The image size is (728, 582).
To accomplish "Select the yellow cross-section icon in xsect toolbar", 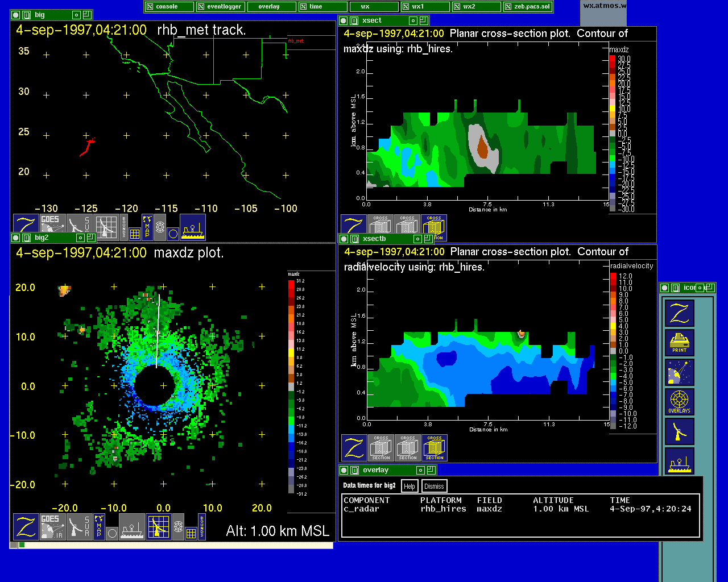I will coord(434,227).
